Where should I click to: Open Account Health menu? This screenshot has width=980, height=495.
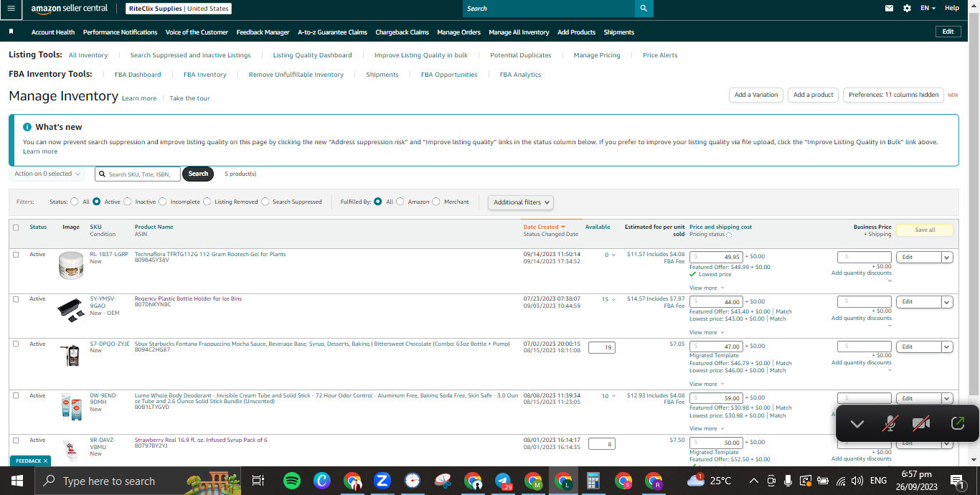(53, 32)
